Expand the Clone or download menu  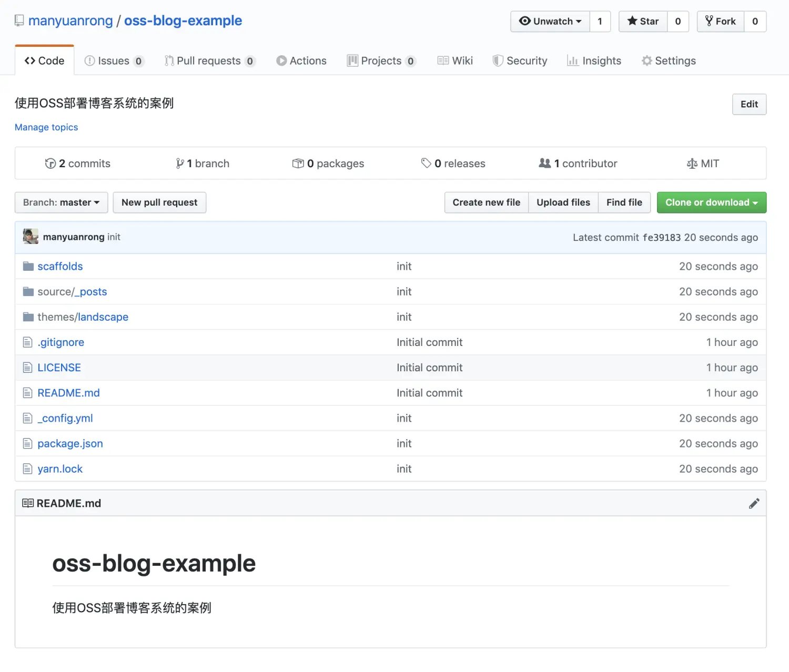[x=711, y=202]
